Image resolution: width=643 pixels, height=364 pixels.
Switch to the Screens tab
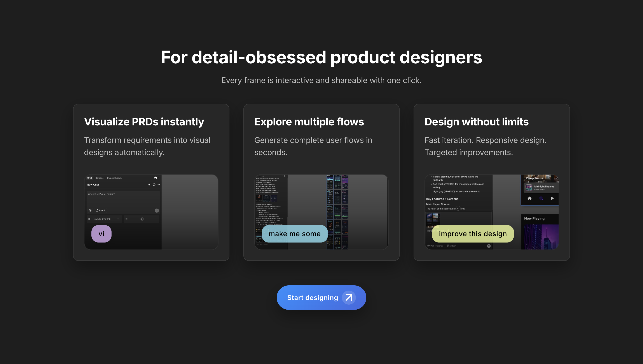pos(100,178)
